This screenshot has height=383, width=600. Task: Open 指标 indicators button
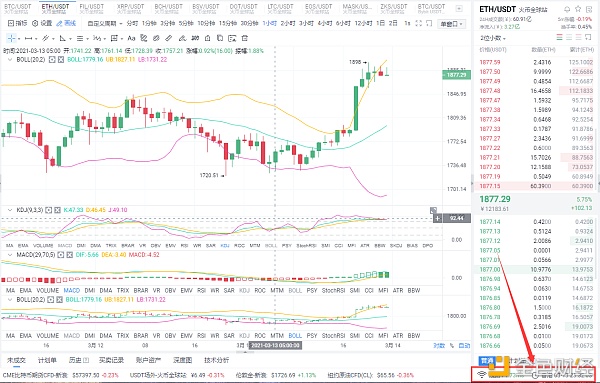pyautogui.click(x=18, y=23)
